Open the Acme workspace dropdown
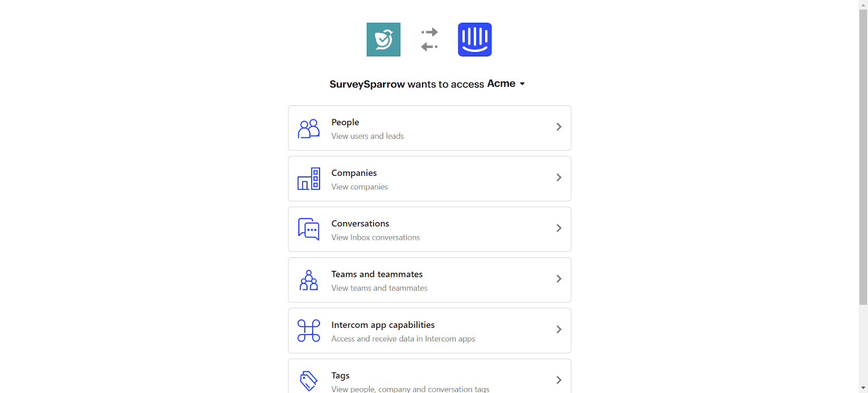Screen dimensions: 868x393 tap(507, 84)
